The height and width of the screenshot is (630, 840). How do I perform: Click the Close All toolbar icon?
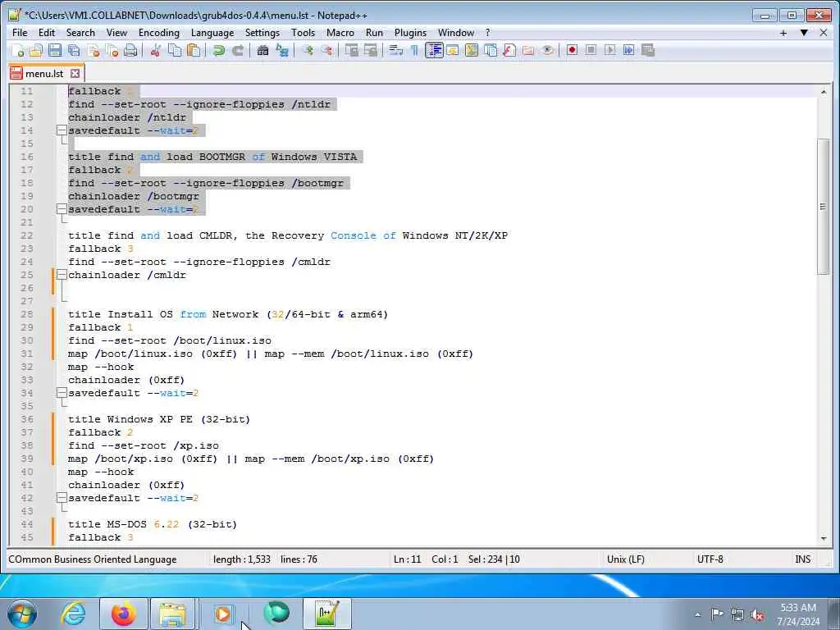click(112, 50)
